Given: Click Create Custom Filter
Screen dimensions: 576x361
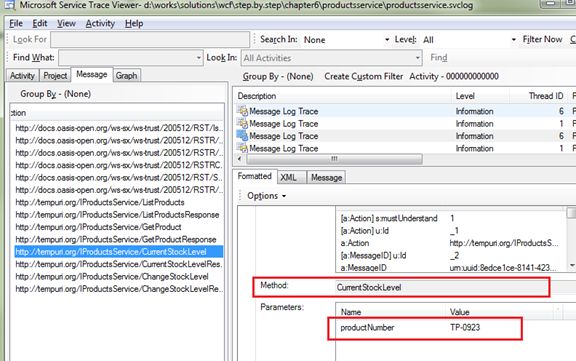Looking at the screenshot, I should [x=363, y=76].
